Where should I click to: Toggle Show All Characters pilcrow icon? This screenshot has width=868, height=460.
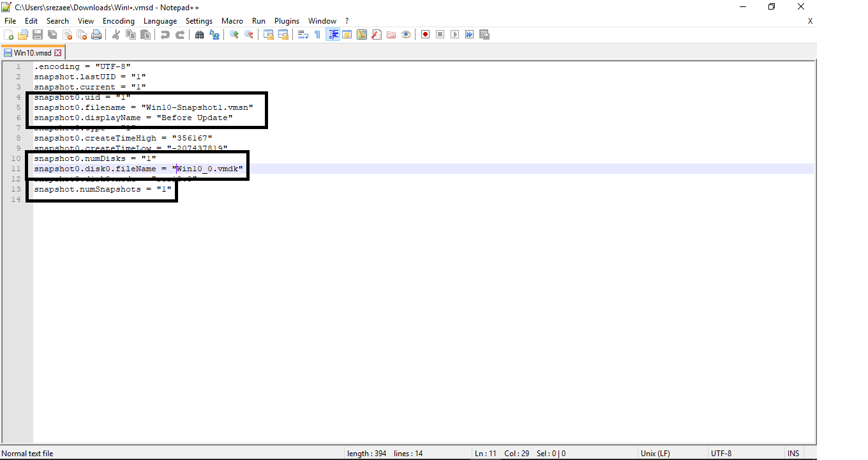[x=317, y=34]
